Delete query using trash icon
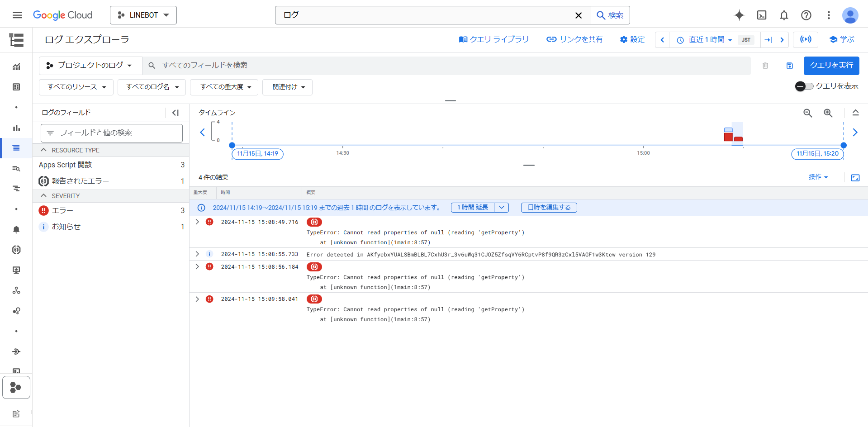 coord(765,66)
